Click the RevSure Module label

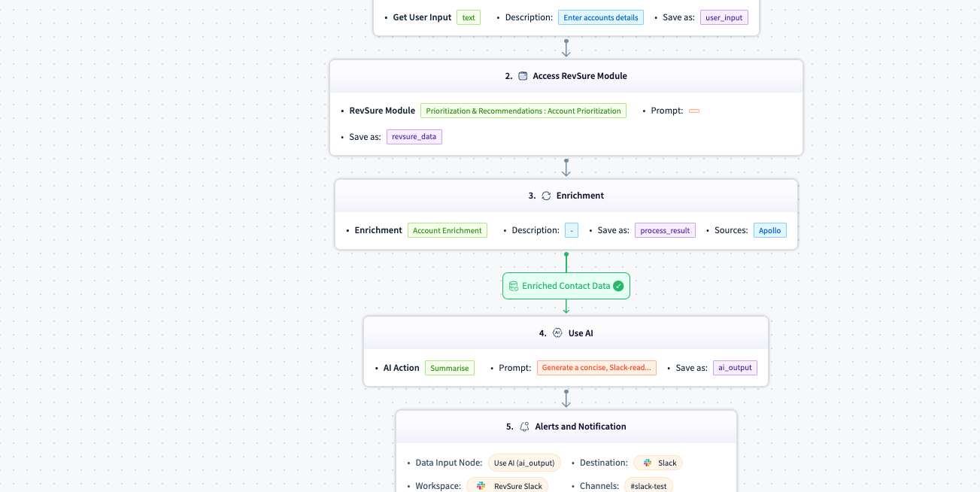point(382,111)
